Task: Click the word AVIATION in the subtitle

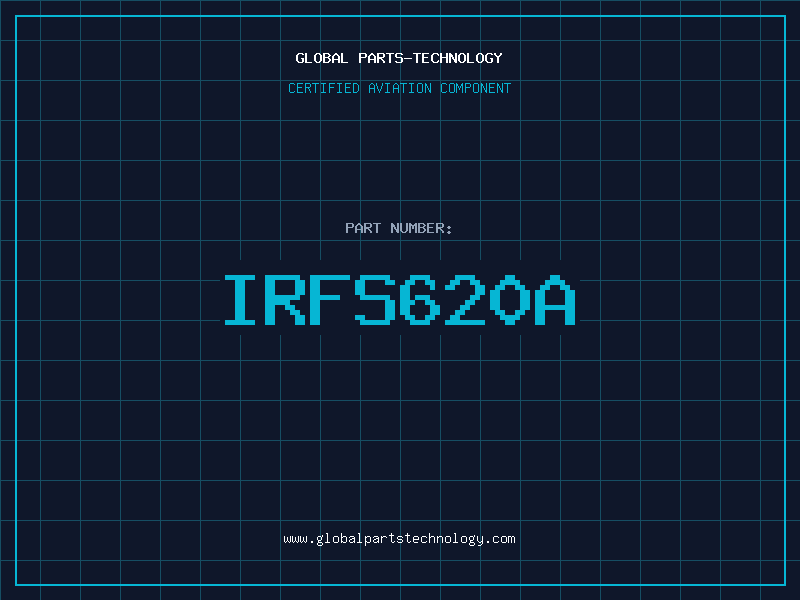Action: pos(401,88)
